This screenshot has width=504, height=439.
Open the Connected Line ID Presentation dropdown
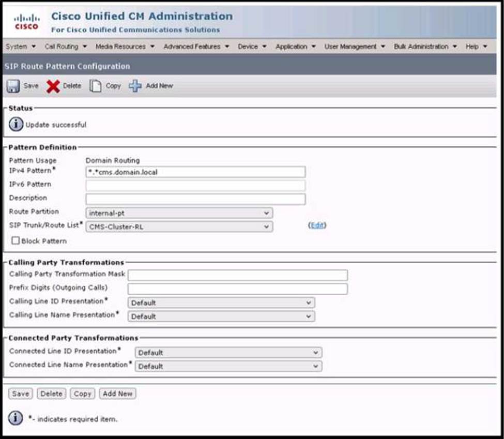[228, 353]
